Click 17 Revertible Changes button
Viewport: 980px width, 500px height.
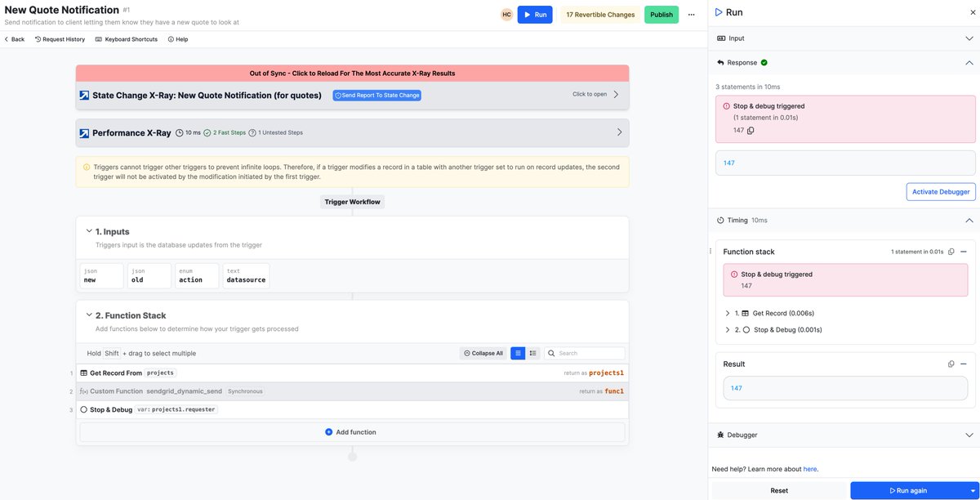(x=600, y=15)
